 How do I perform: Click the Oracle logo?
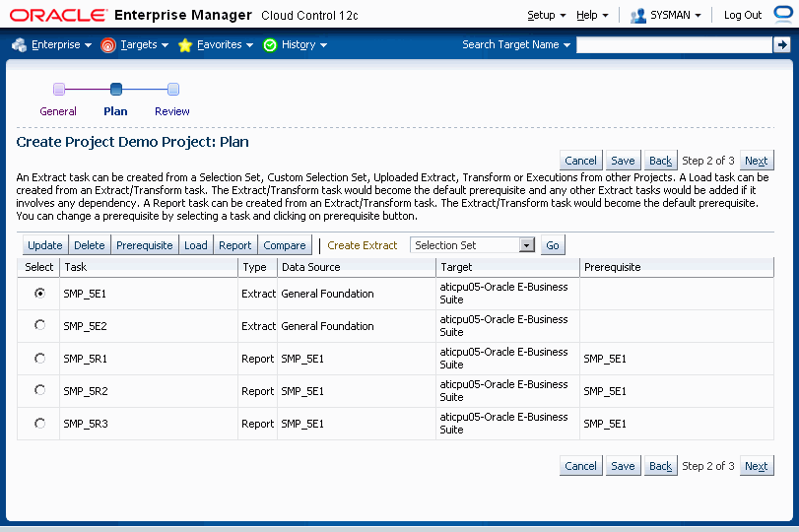(x=58, y=15)
